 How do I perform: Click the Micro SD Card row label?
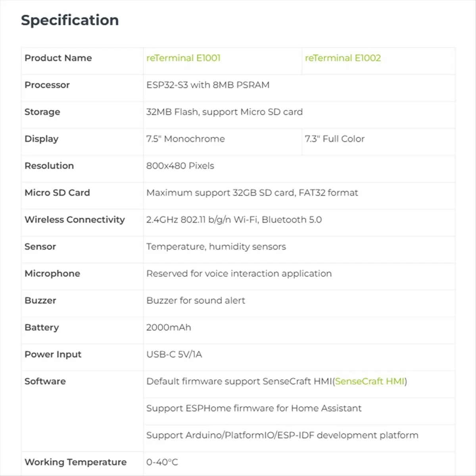pyautogui.click(x=58, y=193)
